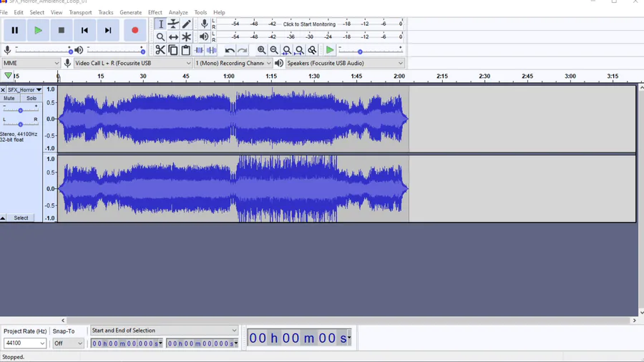Screen dimensions: 644x362
Task: Open the MME audio host dropdown
Action: (x=31, y=63)
